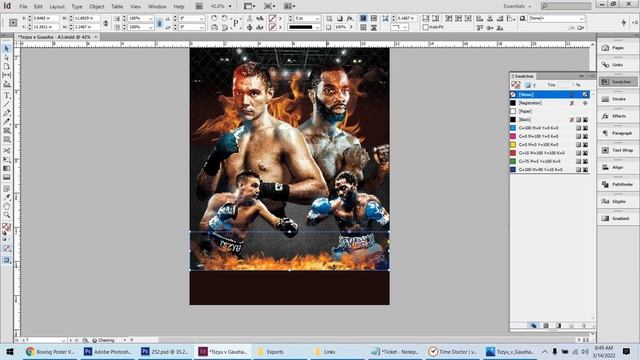Select the C=75 M=5 Y=100 K=0 green swatch
This screenshot has width=640, height=360.
pyautogui.click(x=550, y=161)
